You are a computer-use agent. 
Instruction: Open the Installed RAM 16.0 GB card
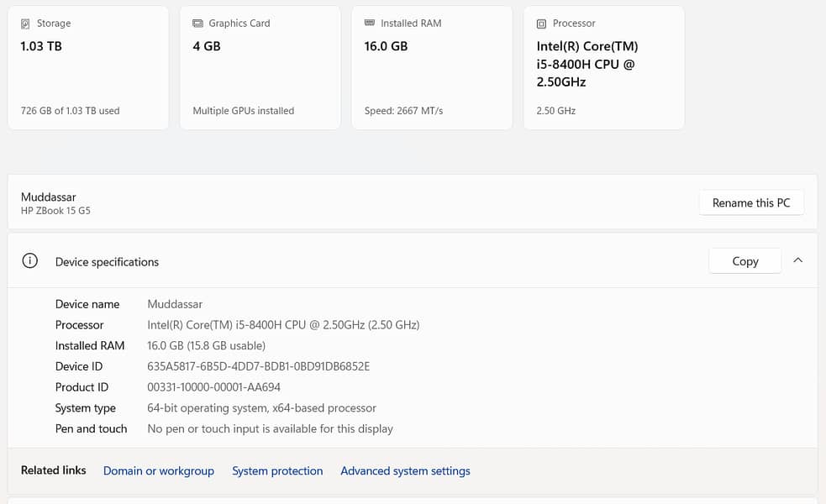click(432, 67)
